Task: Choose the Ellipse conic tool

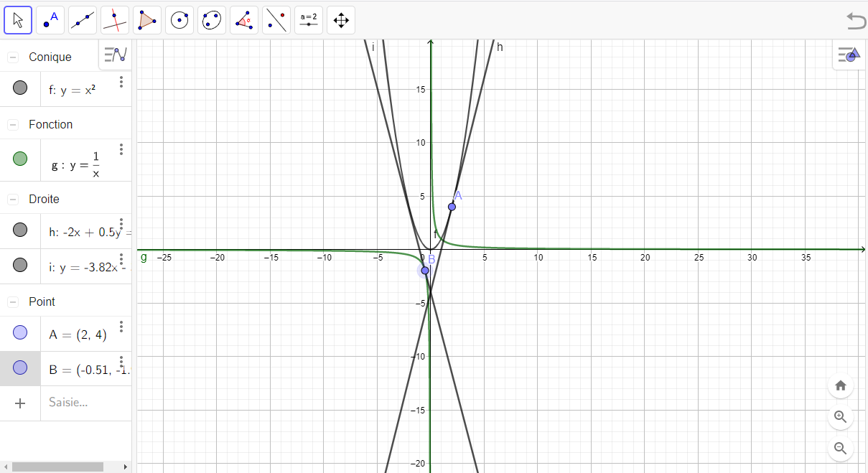Action: 212,20
